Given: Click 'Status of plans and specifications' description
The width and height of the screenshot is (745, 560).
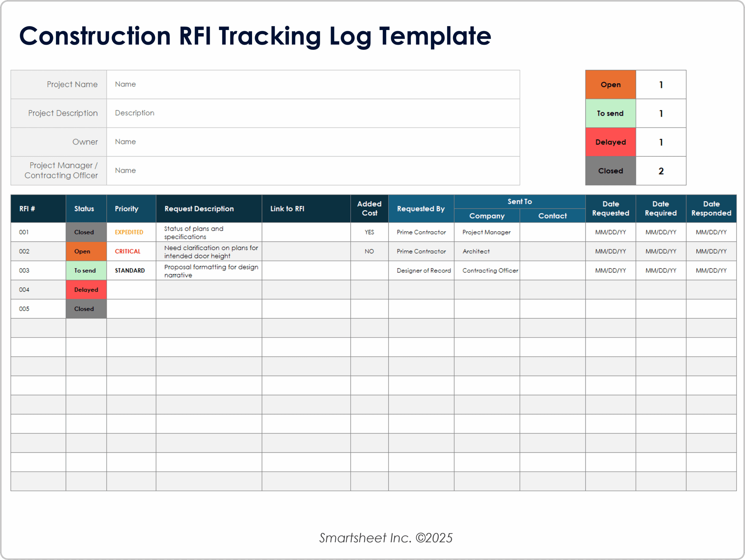Looking at the screenshot, I should (x=209, y=232).
